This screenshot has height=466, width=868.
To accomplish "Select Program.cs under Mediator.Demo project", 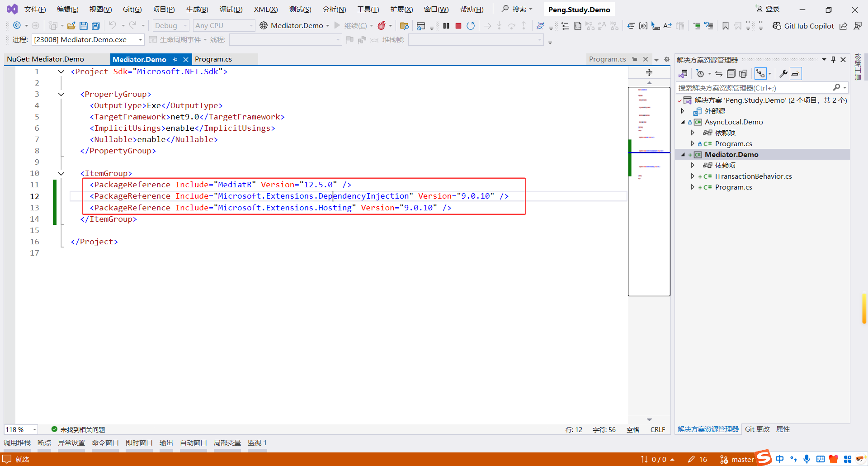I will tap(733, 187).
